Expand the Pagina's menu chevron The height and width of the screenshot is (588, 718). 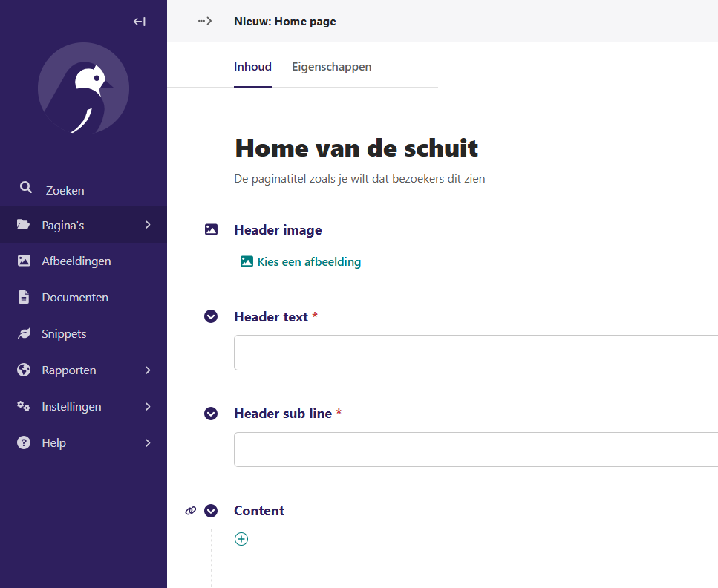pos(147,225)
